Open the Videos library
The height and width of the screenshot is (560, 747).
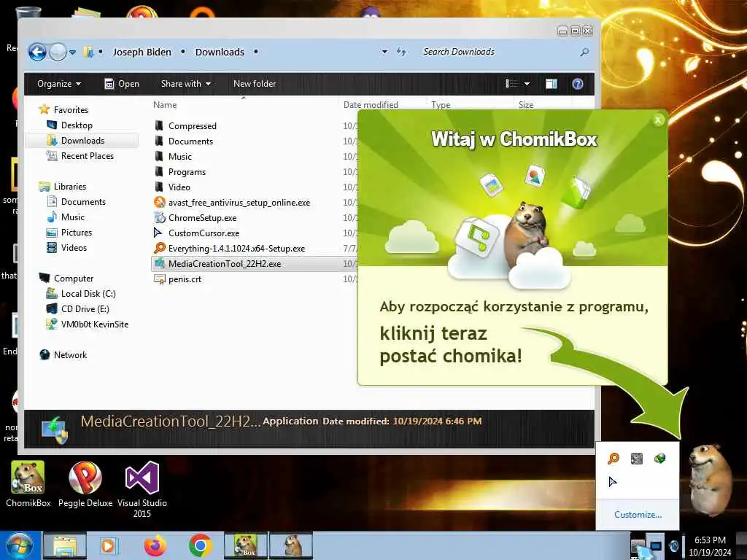[66, 248]
